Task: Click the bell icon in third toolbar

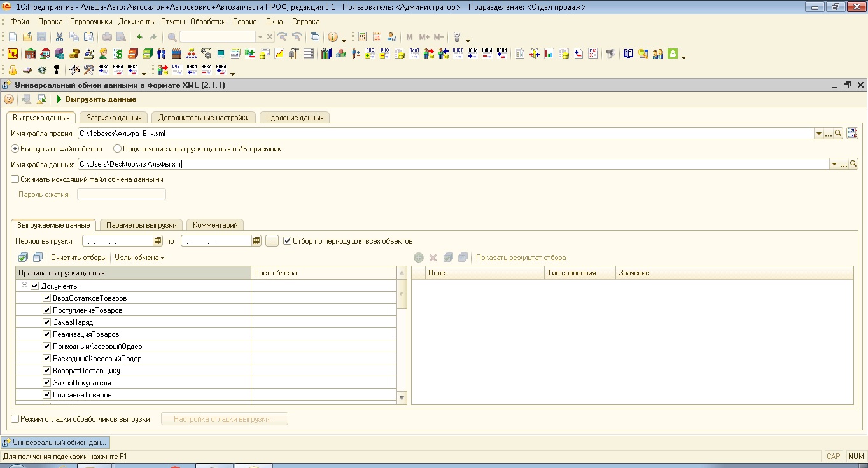Action: click(13, 70)
